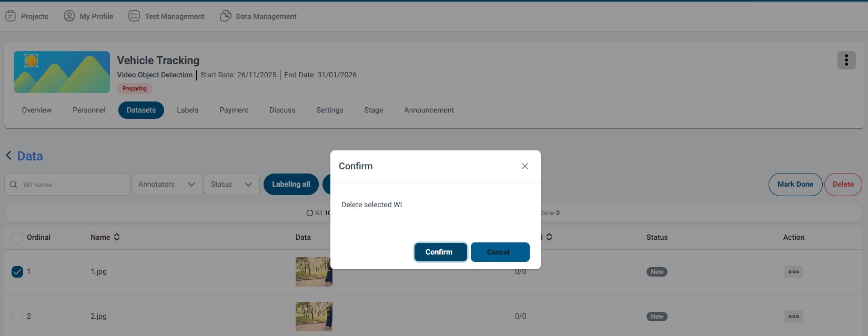Sort by the Name column arrows
Screen dimensions: 868x336
click(x=117, y=237)
